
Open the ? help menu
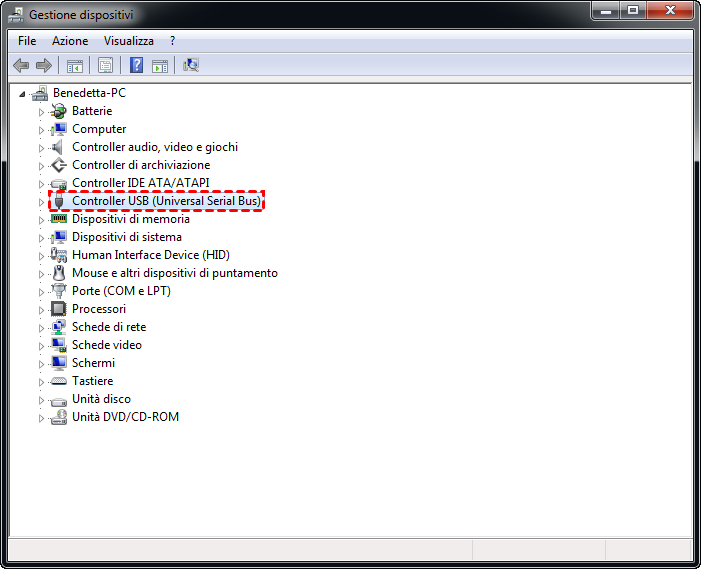click(x=173, y=41)
